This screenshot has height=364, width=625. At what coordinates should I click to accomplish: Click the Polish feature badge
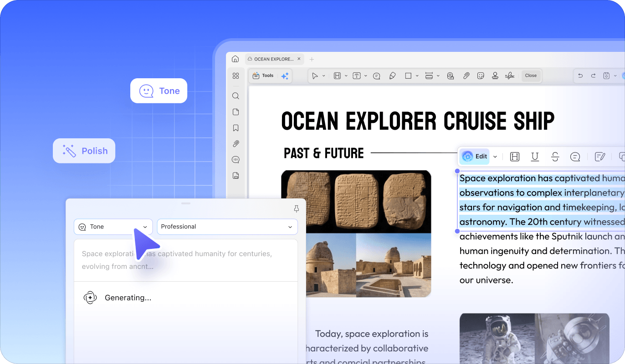coord(84,151)
